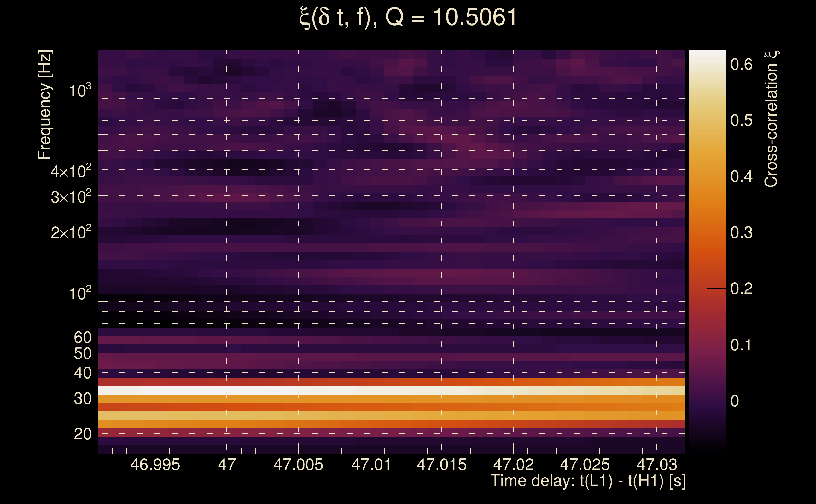The width and height of the screenshot is (816, 504).
Task: Click the 10³ frequency tick label
Action: coord(79,90)
